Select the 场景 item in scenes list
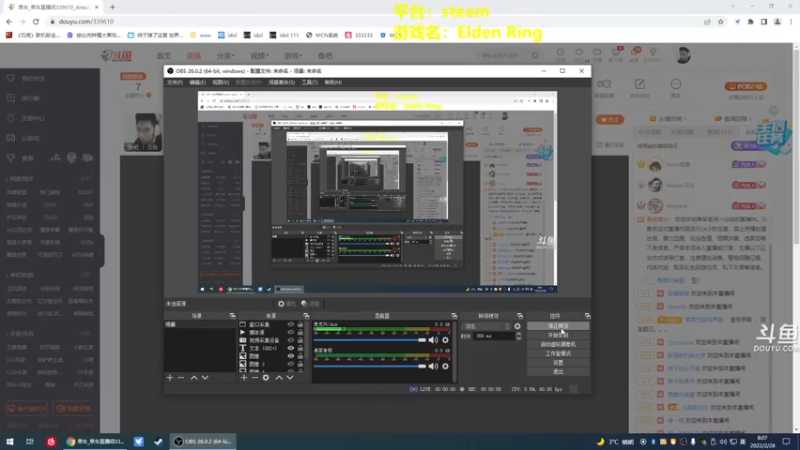This screenshot has width=800, height=450. (x=199, y=324)
